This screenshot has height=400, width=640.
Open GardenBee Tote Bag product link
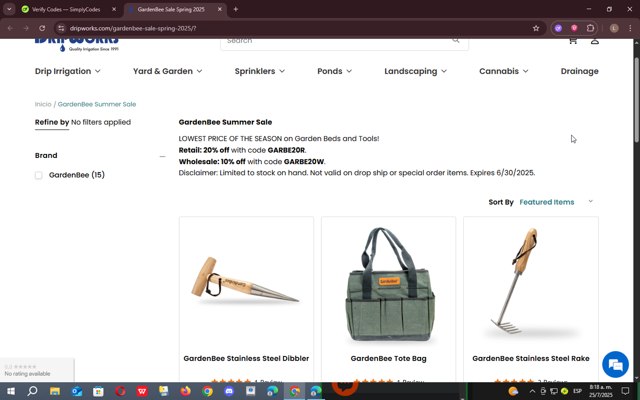388,358
